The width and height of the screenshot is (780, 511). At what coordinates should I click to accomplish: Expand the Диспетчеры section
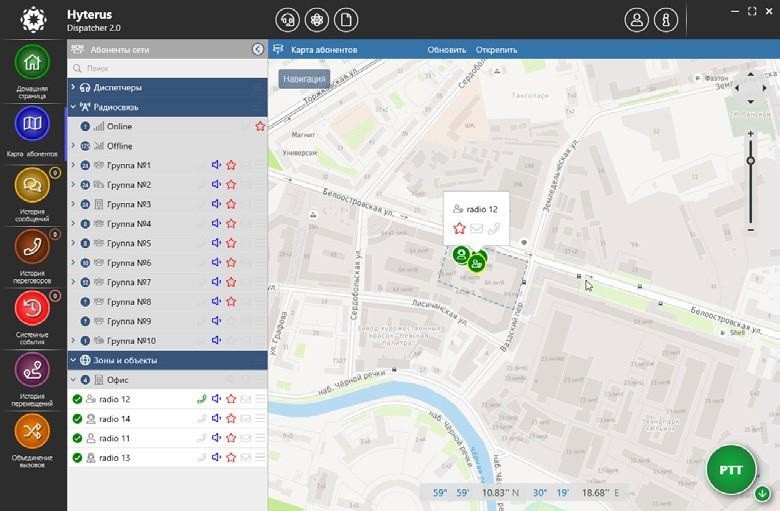pyautogui.click(x=73, y=87)
